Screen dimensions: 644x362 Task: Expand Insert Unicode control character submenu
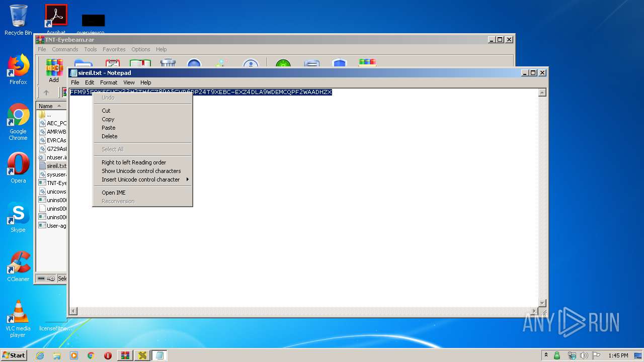click(143, 179)
